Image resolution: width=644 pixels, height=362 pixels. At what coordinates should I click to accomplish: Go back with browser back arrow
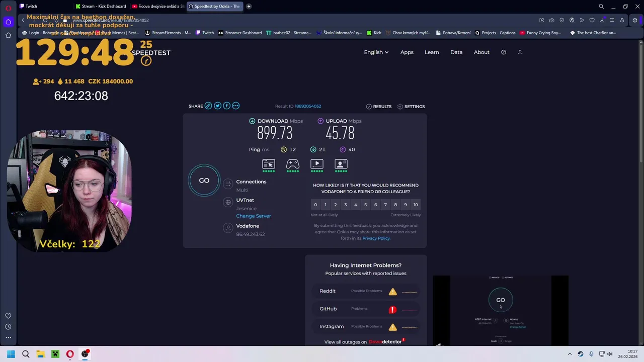click(23, 20)
